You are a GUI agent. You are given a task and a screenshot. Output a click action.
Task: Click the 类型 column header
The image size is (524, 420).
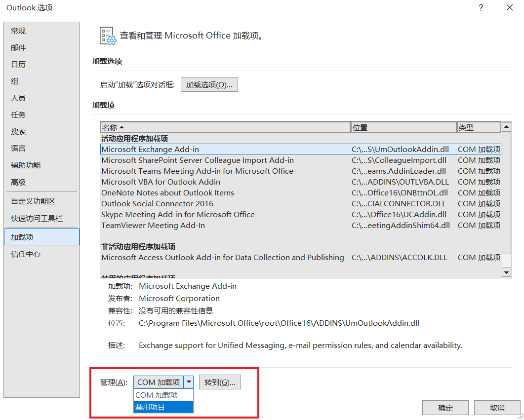(x=478, y=127)
